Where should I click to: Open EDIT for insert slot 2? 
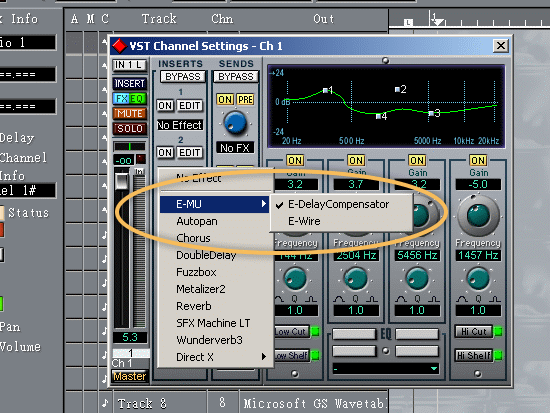tap(190, 152)
